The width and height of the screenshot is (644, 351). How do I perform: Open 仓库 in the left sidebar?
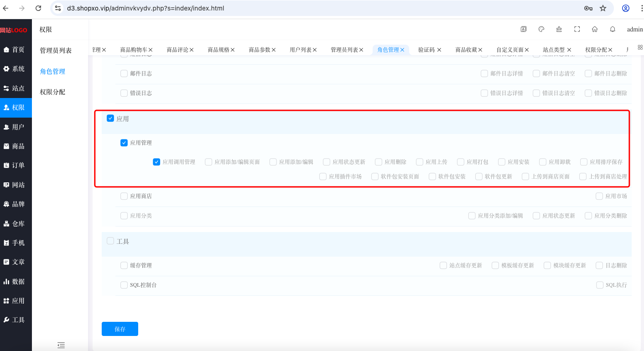(x=16, y=224)
